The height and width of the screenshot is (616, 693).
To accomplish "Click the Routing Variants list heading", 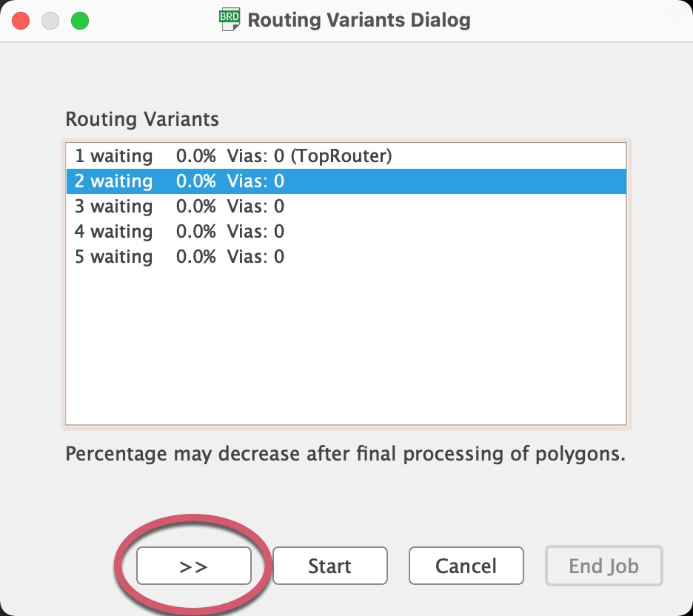I will 130,119.
